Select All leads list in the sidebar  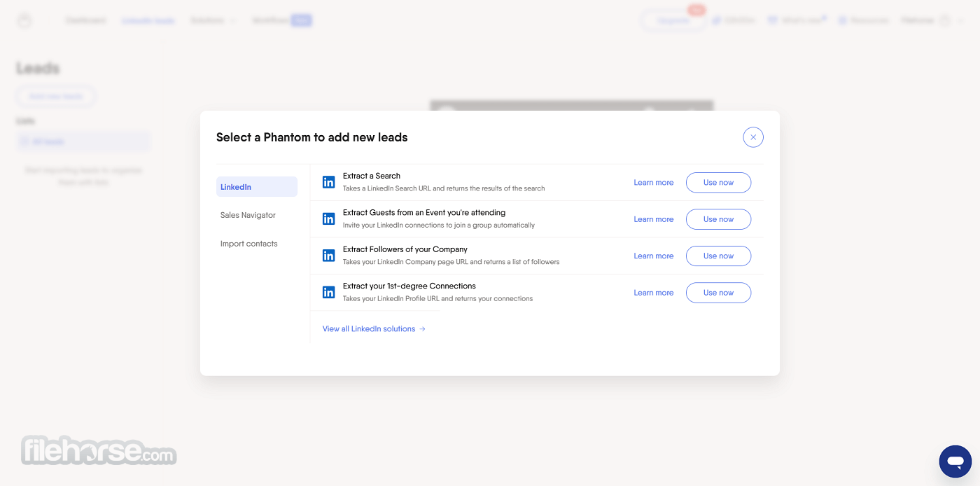tap(83, 141)
